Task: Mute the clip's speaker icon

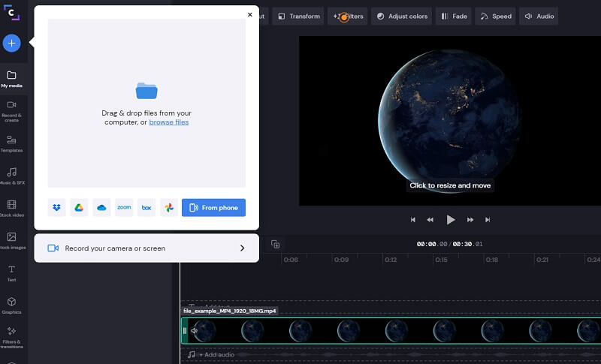Action: (195, 331)
